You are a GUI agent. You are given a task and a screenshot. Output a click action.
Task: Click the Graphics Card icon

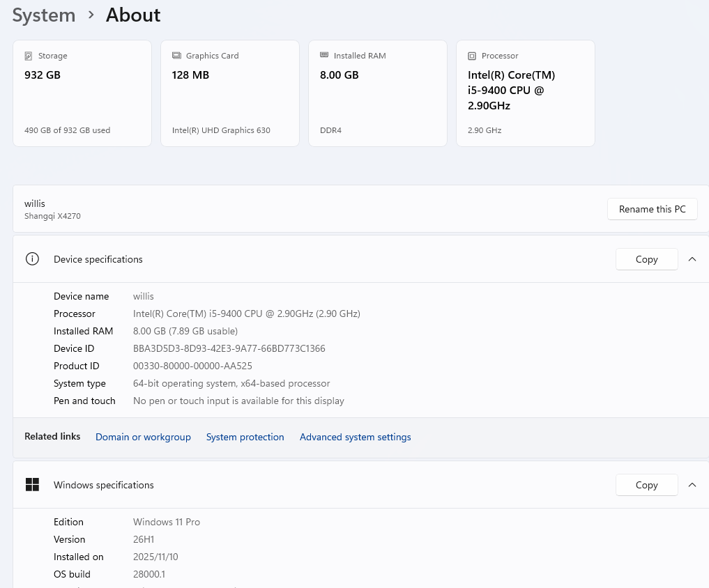[176, 56]
